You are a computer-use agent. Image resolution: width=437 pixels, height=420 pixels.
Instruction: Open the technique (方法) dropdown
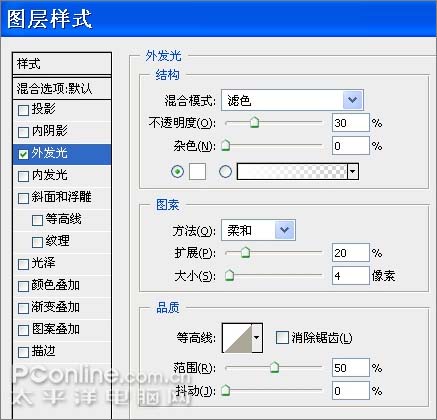[x=284, y=230]
